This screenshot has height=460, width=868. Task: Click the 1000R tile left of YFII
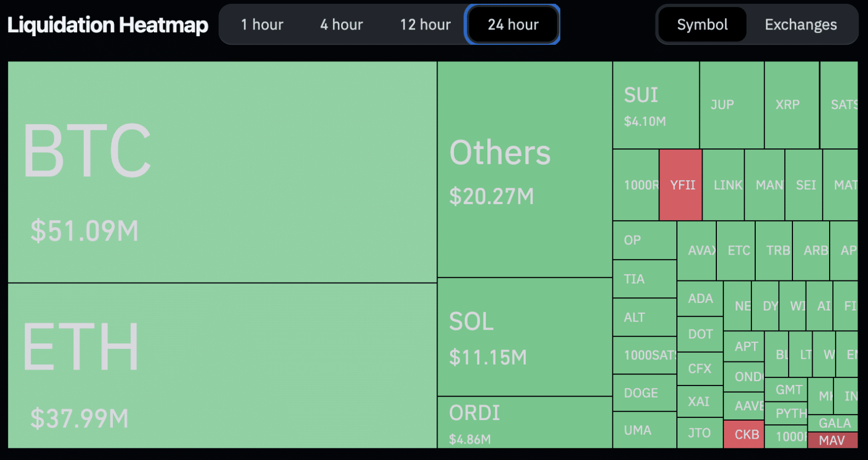[x=636, y=185]
